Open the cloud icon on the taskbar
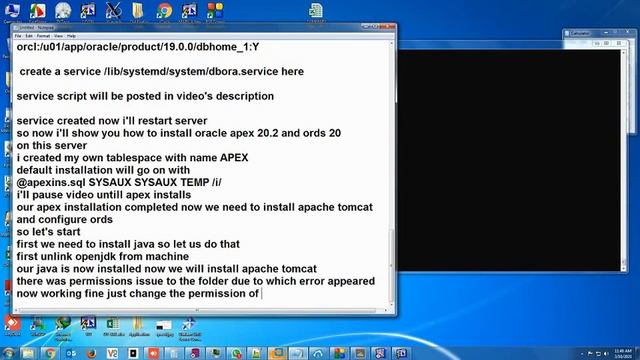 pyautogui.click(x=318, y=353)
